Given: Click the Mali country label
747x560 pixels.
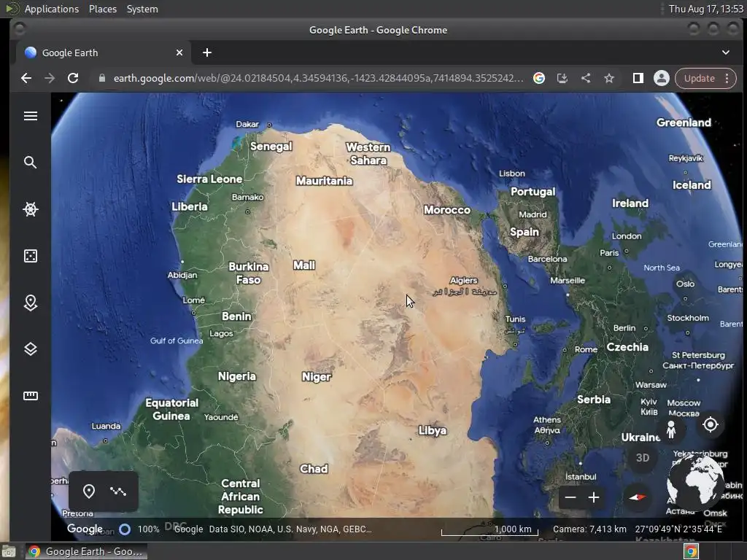Looking at the screenshot, I should pyautogui.click(x=304, y=265).
